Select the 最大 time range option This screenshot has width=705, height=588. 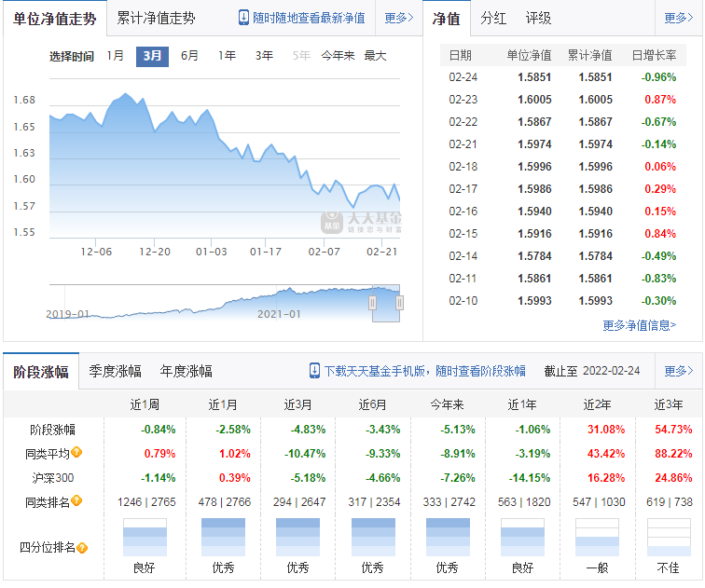tap(375, 56)
